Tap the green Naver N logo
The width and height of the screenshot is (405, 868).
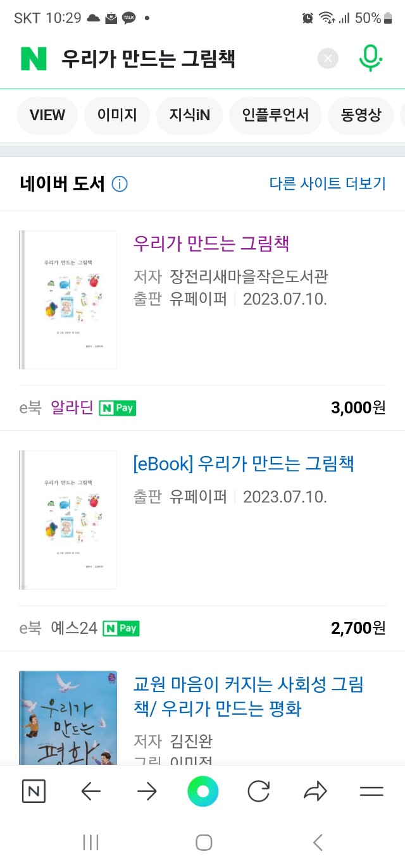[x=34, y=59]
